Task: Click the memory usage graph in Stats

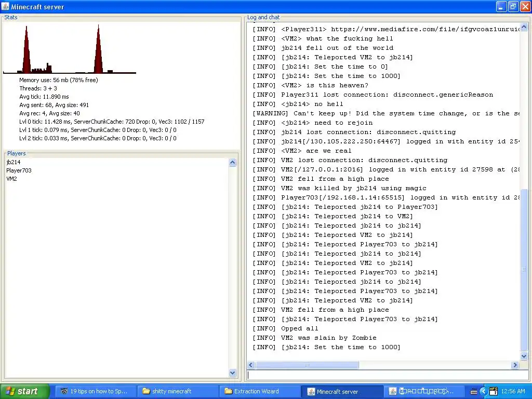Action: point(69,49)
